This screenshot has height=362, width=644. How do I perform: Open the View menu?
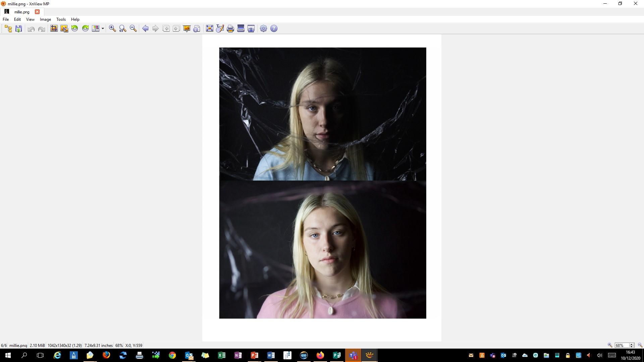(x=30, y=19)
